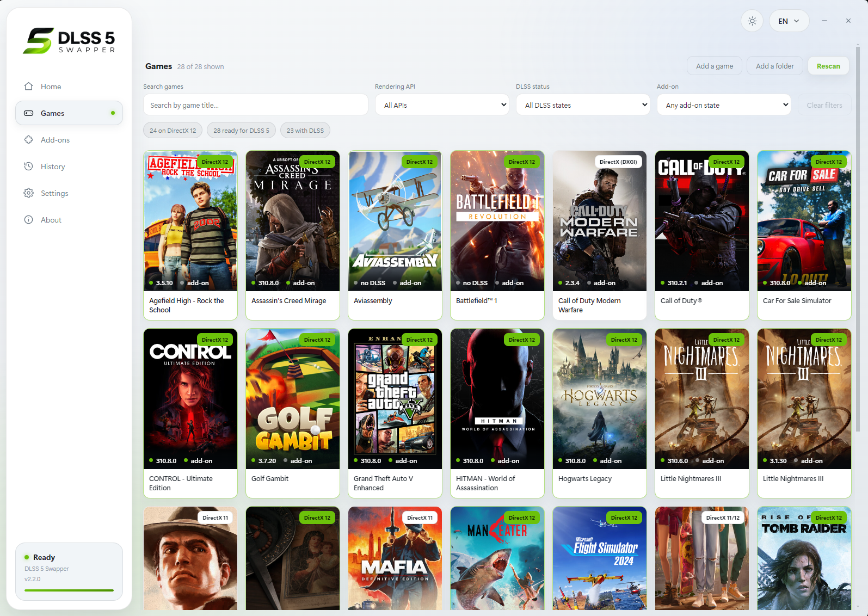Screen dimensions: 868x616
Task: Minimize the DLSS 5 Swapper window
Action: pyautogui.click(x=824, y=21)
